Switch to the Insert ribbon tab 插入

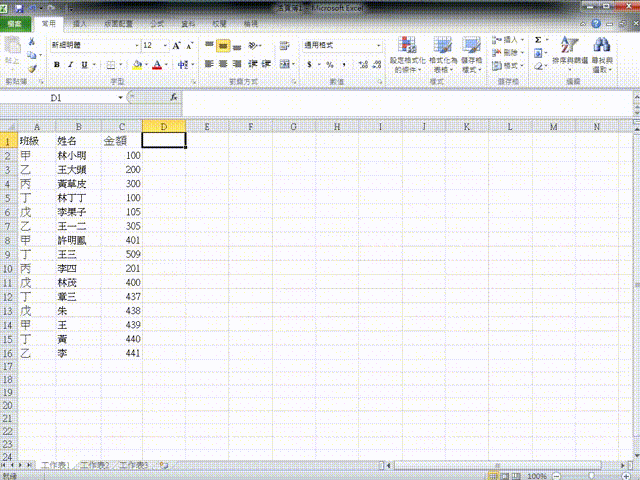coord(79,24)
